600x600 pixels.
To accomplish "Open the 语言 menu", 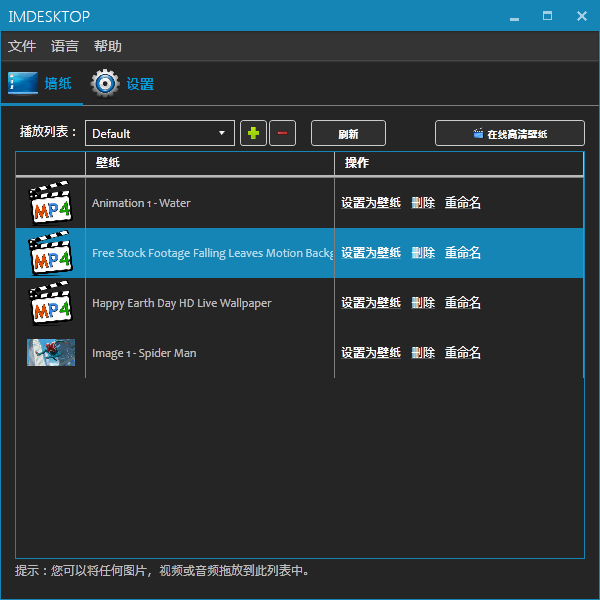I will click(x=65, y=46).
